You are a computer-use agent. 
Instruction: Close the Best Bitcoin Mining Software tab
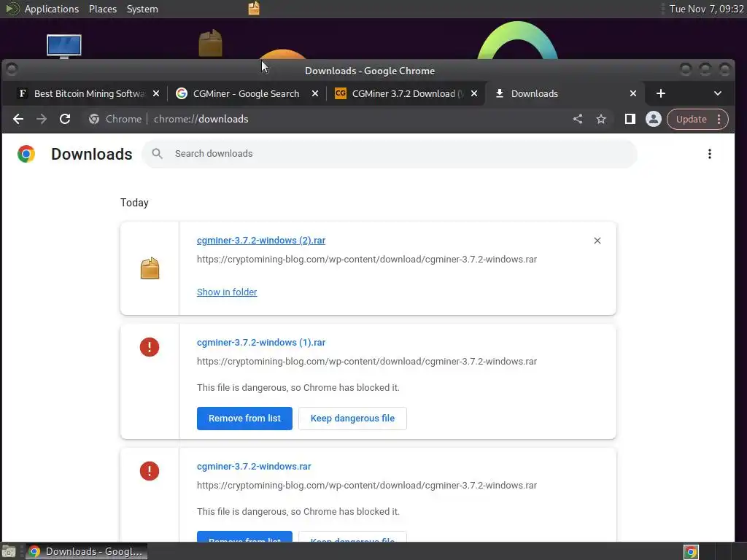pos(156,93)
